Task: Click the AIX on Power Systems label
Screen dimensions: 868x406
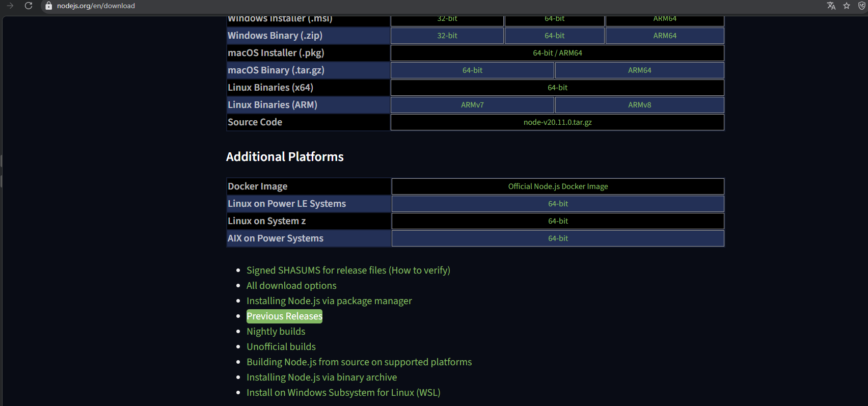Action: tap(276, 238)
